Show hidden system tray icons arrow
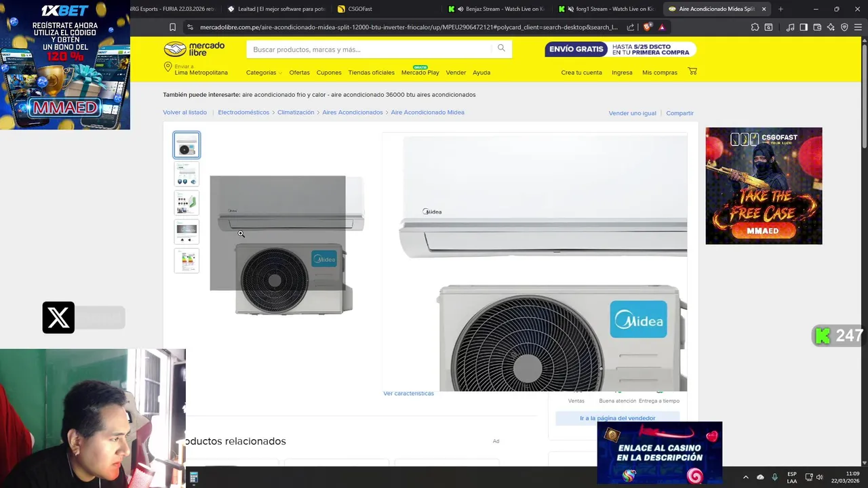 745,477
